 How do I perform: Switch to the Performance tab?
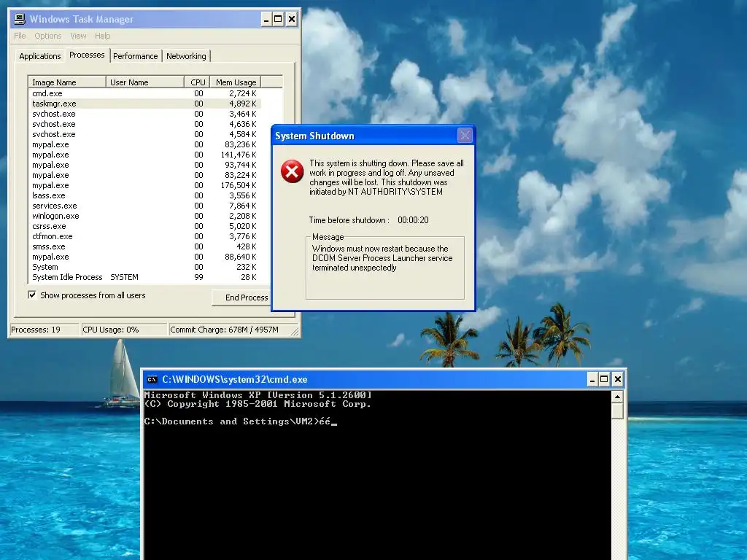tap(135, 56)
